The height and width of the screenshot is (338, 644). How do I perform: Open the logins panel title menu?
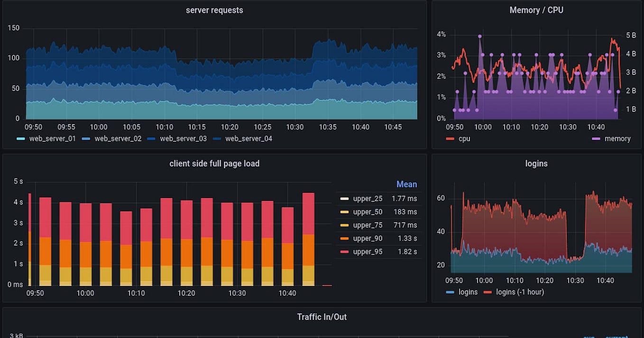536,163
